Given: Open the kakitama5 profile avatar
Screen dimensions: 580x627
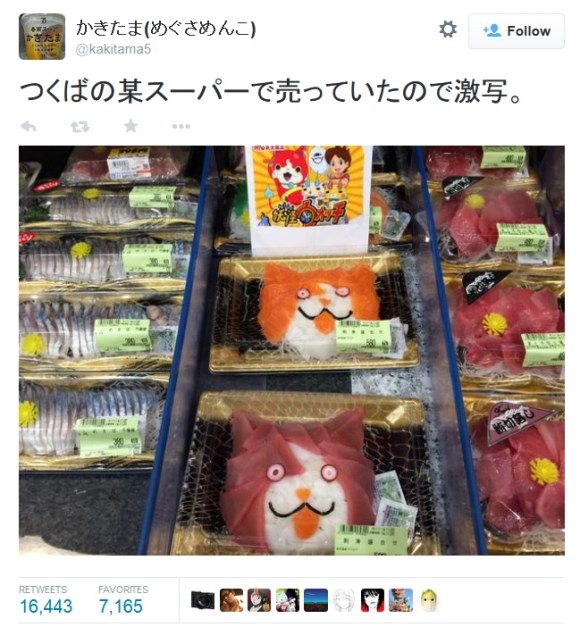Looking at the screenshot, I should (x=42, y=36).
